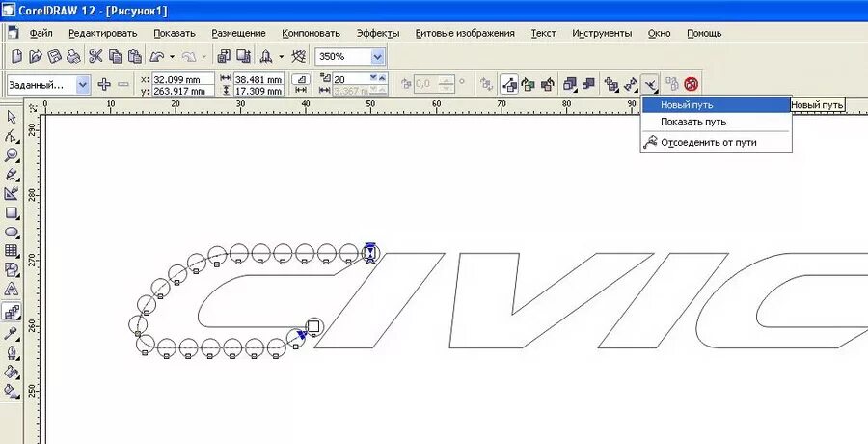
Task: Open the Инструменты menu
Action: click(602, 33)
